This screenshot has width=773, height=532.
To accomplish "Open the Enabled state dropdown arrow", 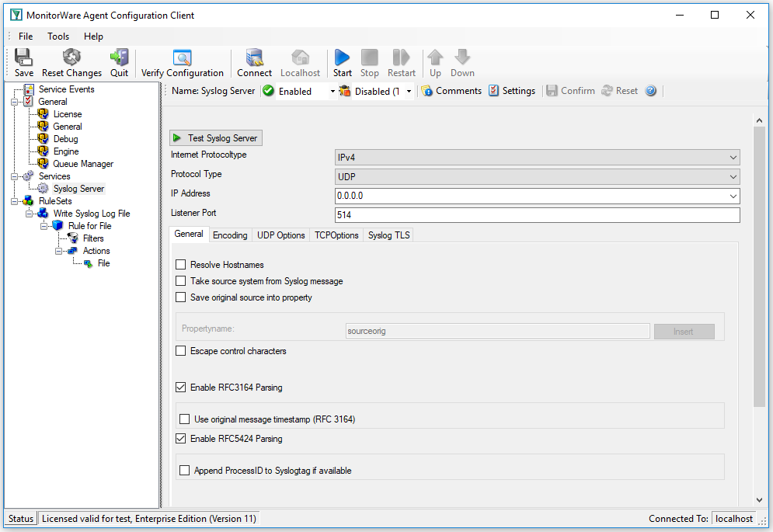I will click(x=333, y=91).
